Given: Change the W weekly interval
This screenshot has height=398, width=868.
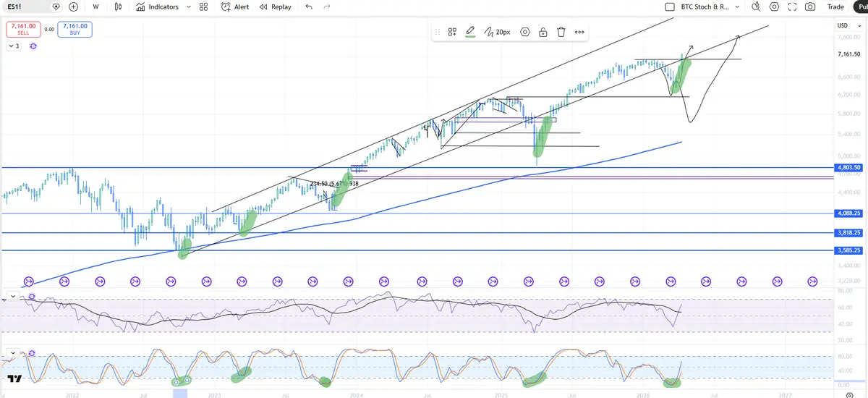Looking at the screenshot, I should click(95, 7).
